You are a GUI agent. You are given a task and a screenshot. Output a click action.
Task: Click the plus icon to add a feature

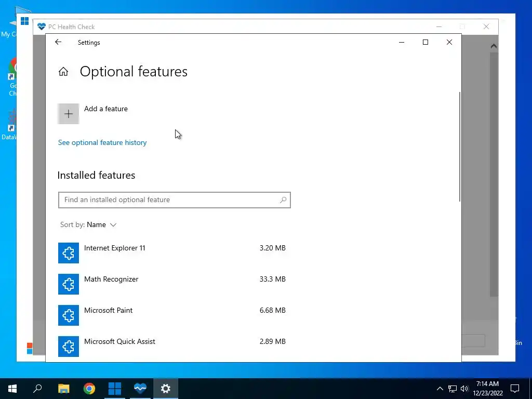click(69, 114)
